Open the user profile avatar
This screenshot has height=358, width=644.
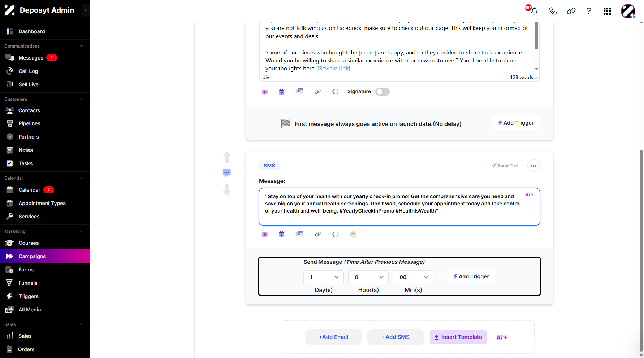pyautogui.click(x=628, y=11)
